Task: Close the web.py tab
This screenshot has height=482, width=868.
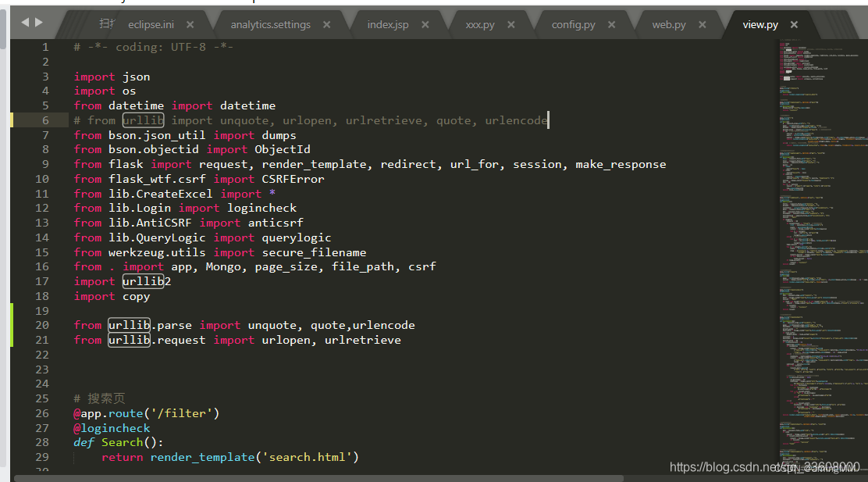Action: pyautogui.click(x=702, y=24)
